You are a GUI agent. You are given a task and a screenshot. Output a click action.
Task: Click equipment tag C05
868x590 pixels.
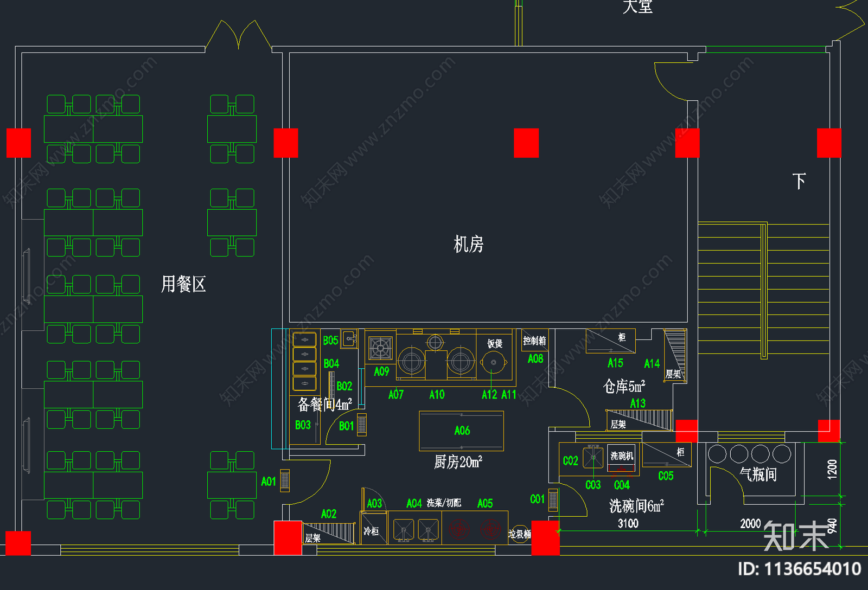[666, 476]
